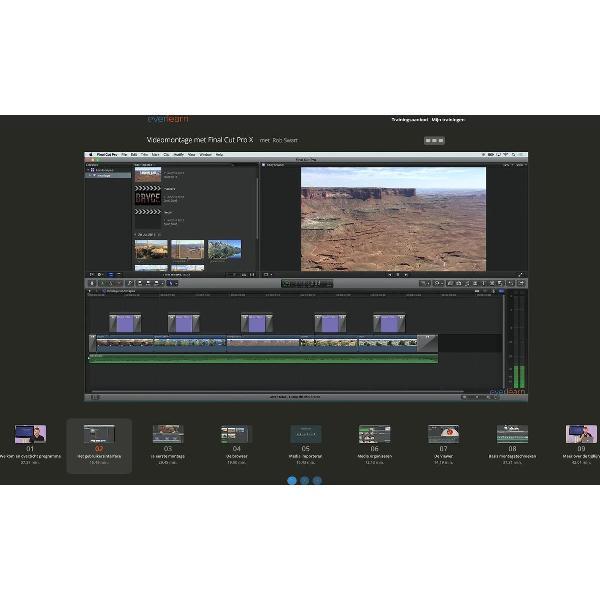Open the Window menu
The height and width of the screenshot is (600, 600).
pos(206,155)
